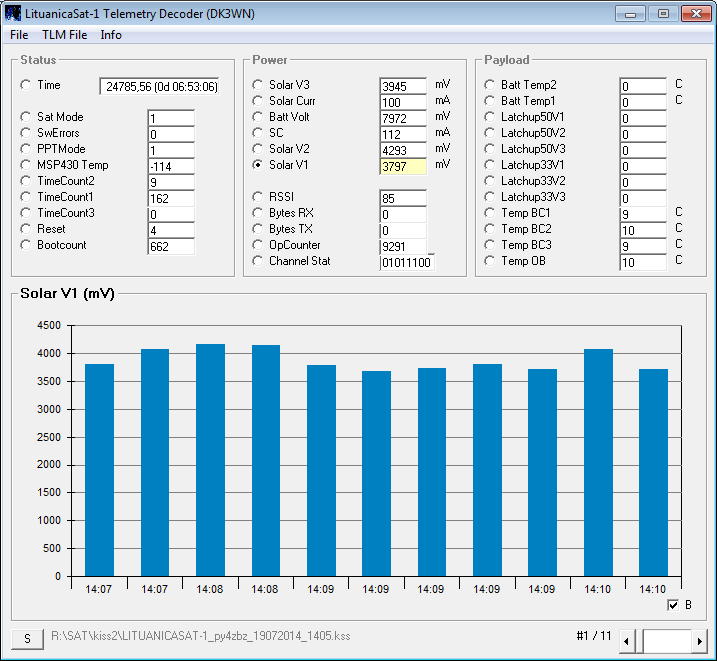Select the Bootcount radio button
This screenshot has width=717, height=661.
point(26,245)
